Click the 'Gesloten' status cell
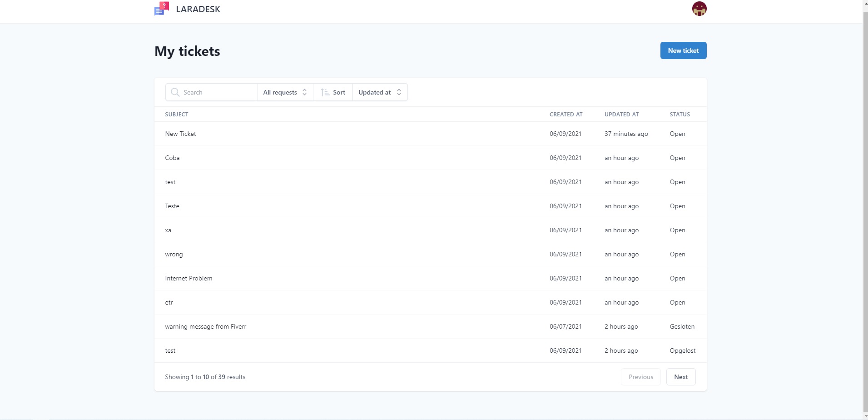This screenshot has width=868, height=420. 682,326
